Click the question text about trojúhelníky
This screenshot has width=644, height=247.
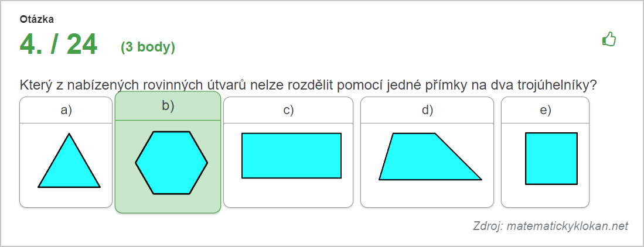point(308,85)
